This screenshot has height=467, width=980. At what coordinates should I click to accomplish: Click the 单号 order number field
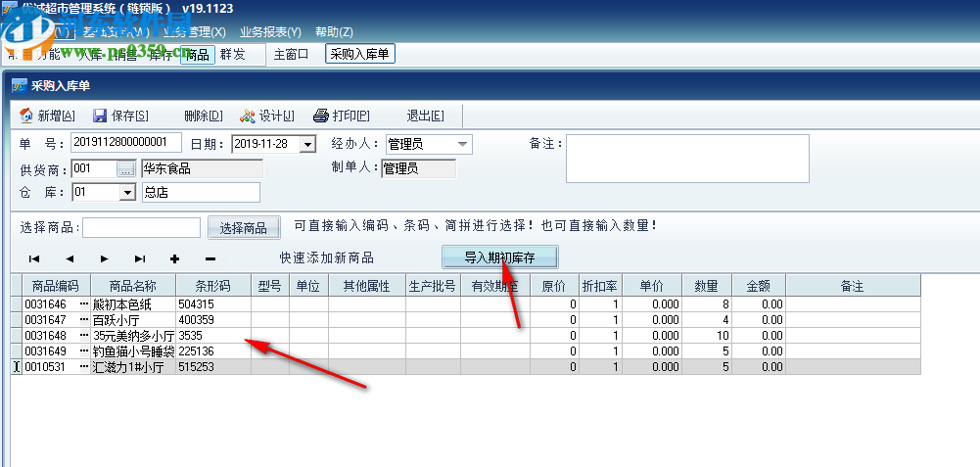(x=127, y=143)
